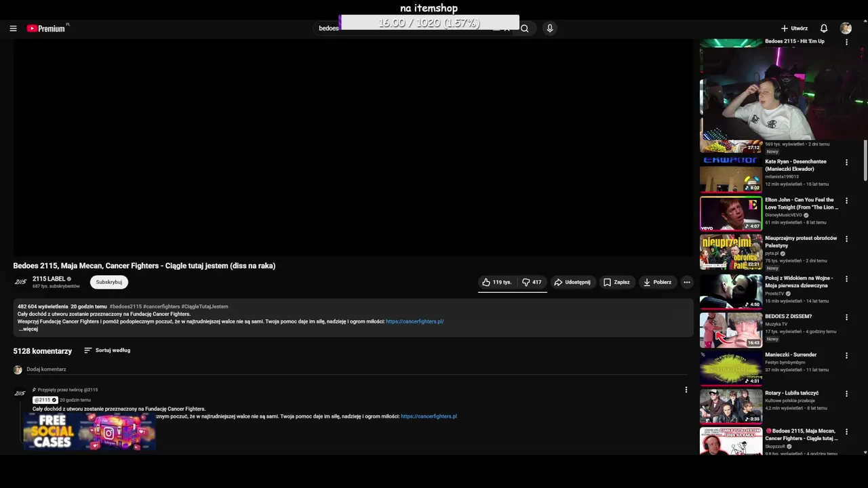This screenshot has width=868, height=488.
Task: Open Pokój z Widokiem na Wojnę thumbnail
Action: click(x=731, y=291)
